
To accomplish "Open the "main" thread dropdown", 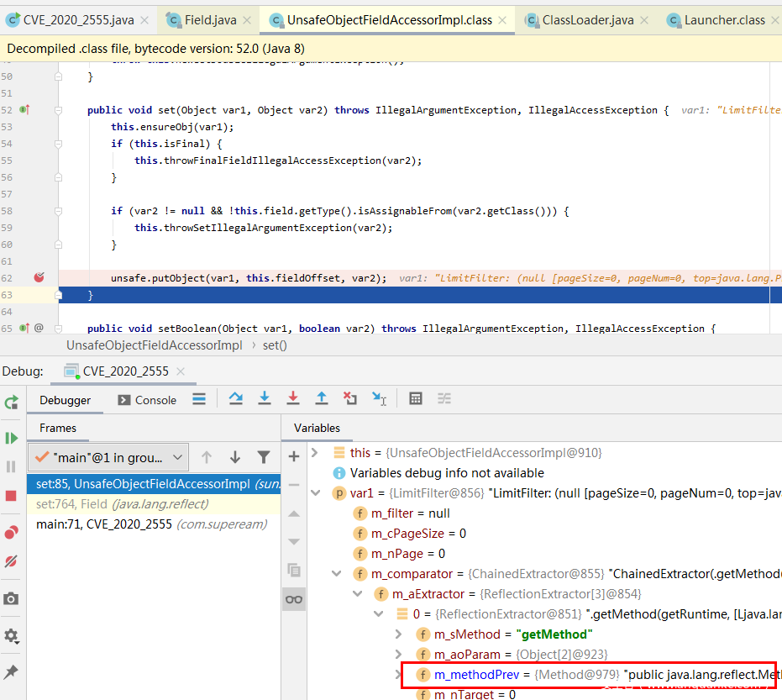I will [x=177, y=457].
